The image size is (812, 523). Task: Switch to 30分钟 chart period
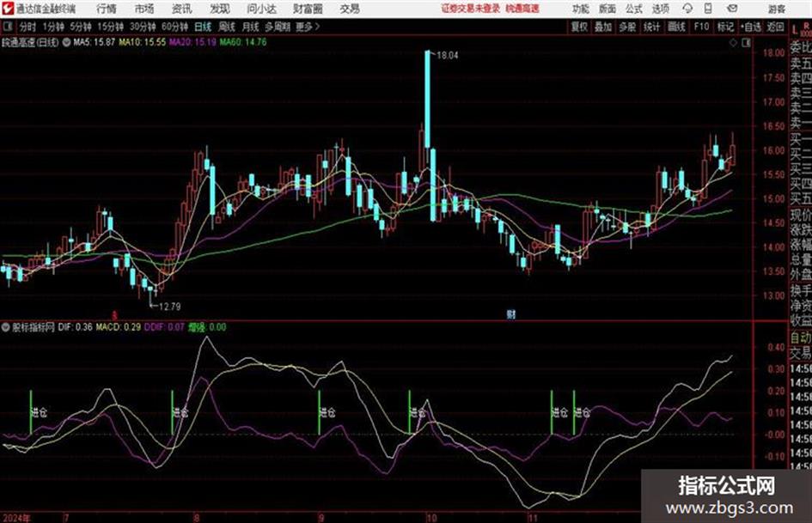[x=143, y=27]
